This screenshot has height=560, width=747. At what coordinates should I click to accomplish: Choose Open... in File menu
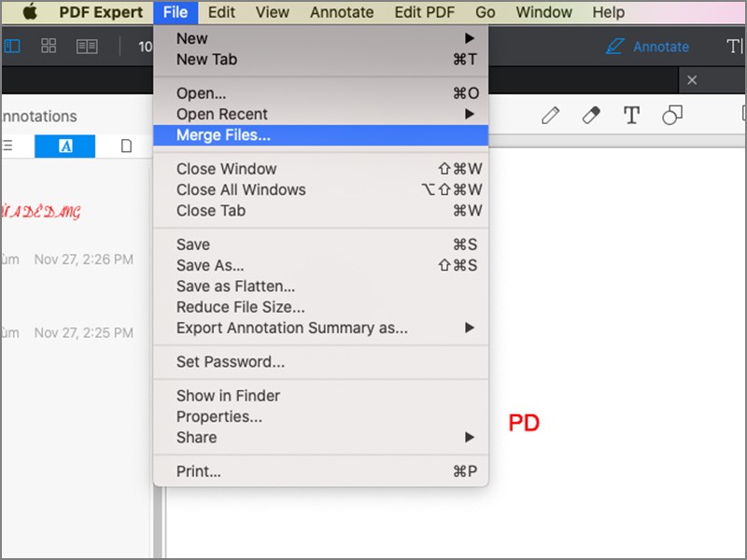click(x=320, y=93)
